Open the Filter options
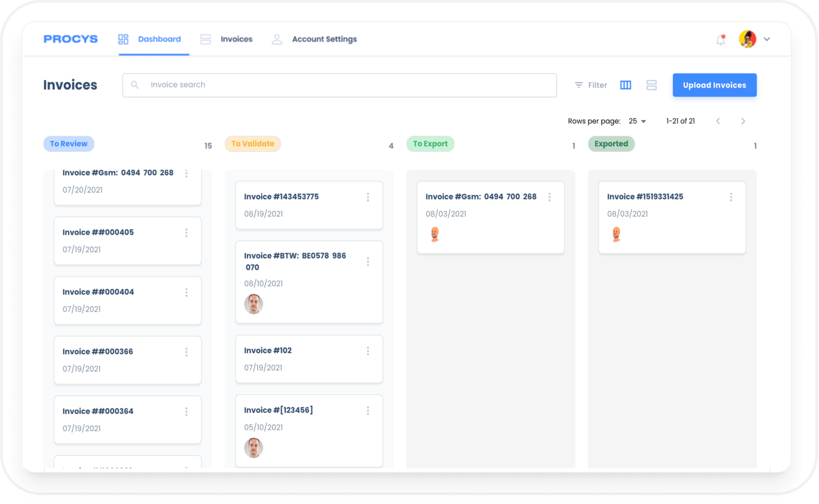The width and height of the screenshot is (819, 504). (590, 85)
